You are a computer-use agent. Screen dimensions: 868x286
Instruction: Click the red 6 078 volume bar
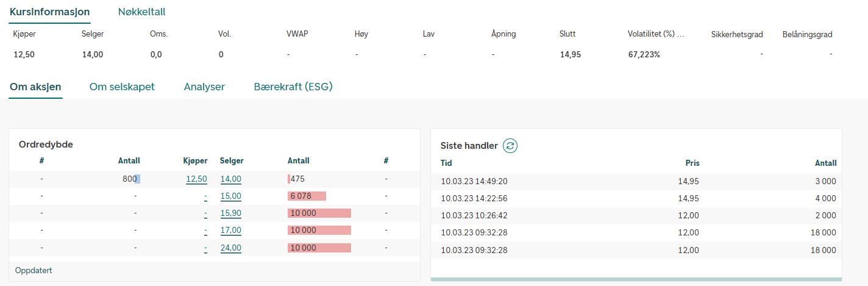click(x=307, y=196)
